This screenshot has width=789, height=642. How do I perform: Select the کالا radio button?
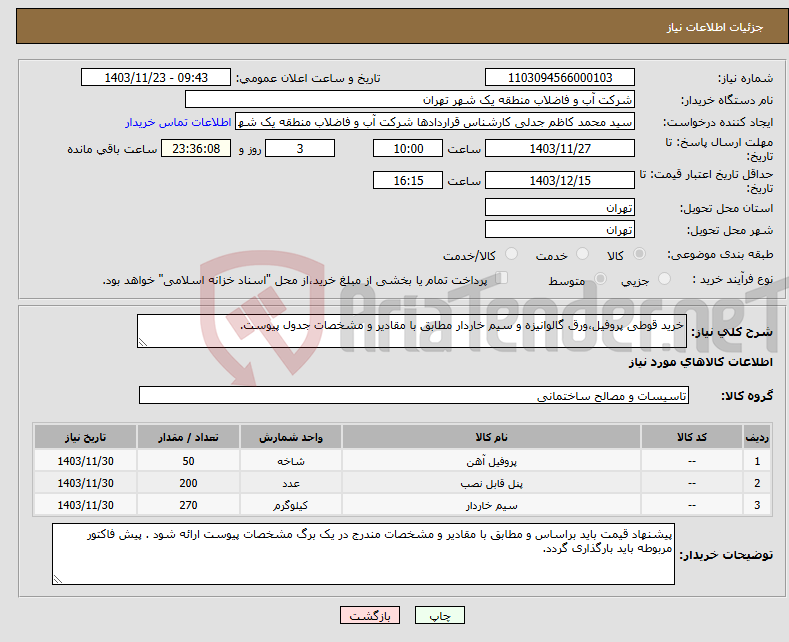point(639,254)
